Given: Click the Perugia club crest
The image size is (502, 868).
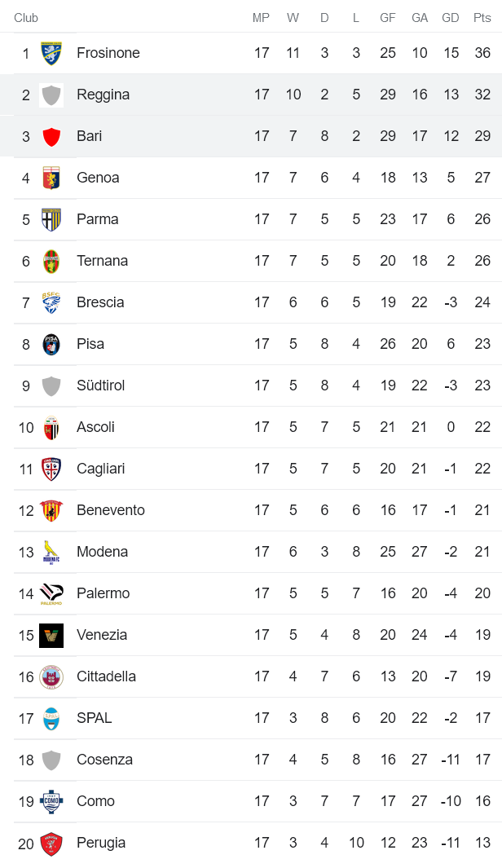Looking at the screenshot, I should click(51, 844).
